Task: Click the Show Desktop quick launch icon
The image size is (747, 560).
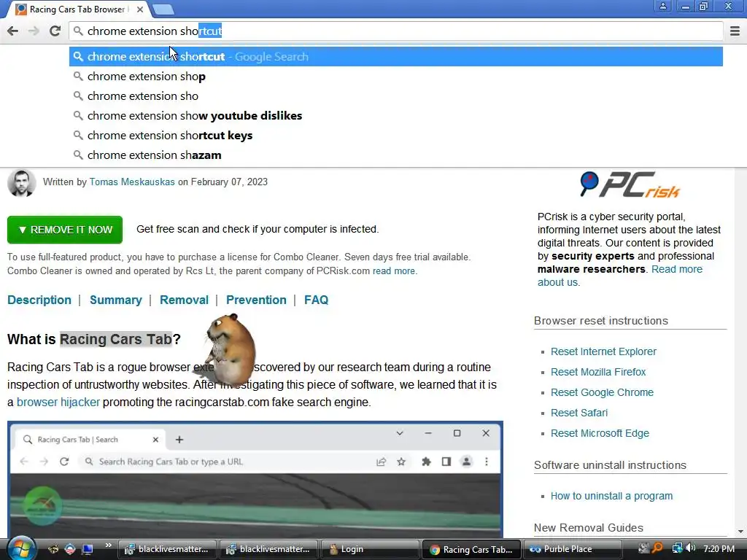Action: (88, 549)
